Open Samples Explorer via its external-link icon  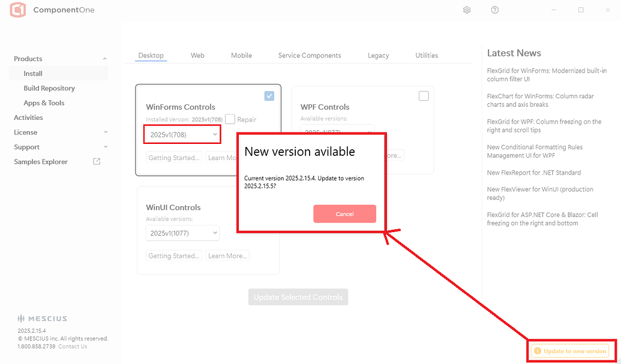(x=96, y=161)
